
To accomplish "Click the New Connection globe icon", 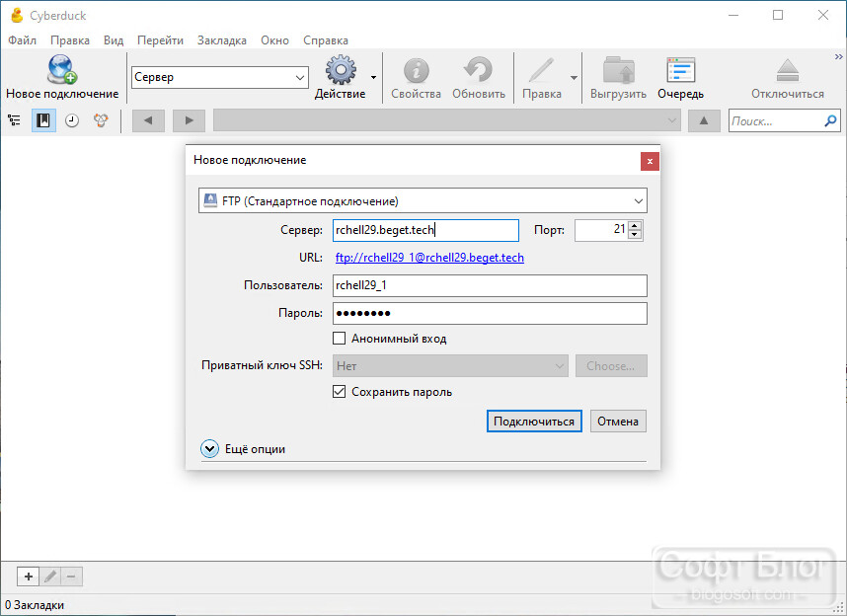I will point(62,70).
